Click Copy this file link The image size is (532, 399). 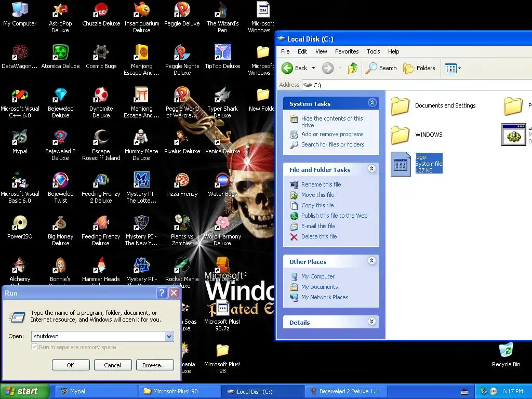317,205
